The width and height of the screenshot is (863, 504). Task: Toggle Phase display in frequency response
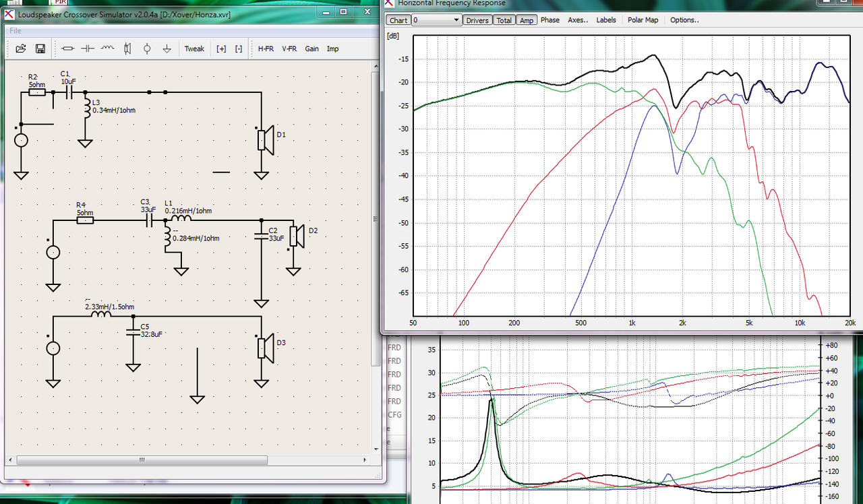coord(550,20)
